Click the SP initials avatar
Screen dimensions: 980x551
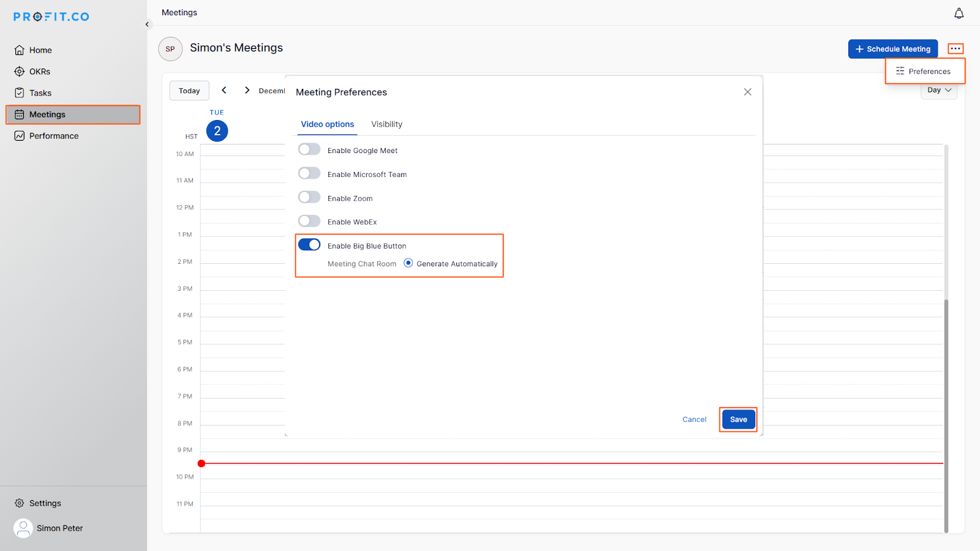pos(170,49)
